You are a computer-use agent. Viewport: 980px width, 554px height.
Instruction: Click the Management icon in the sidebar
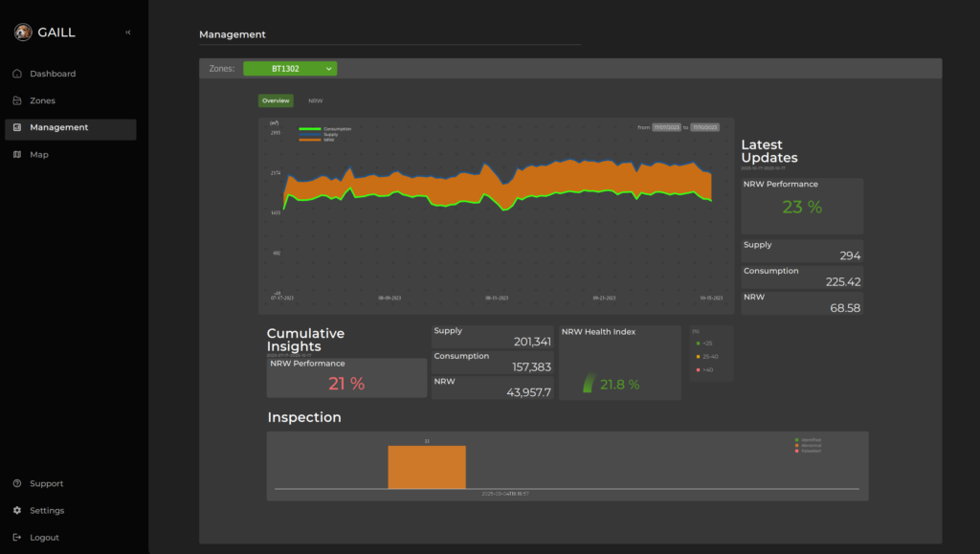pos(17,127)
